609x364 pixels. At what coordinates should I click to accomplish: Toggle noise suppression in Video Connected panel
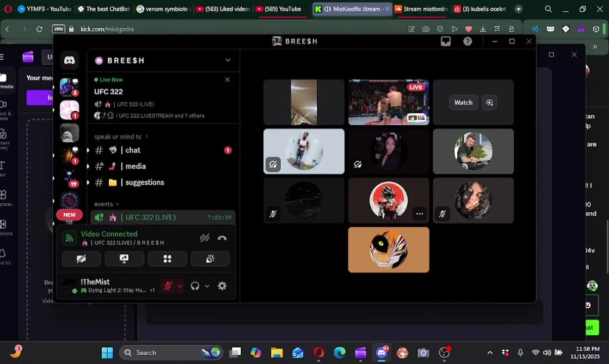(205, 238)
